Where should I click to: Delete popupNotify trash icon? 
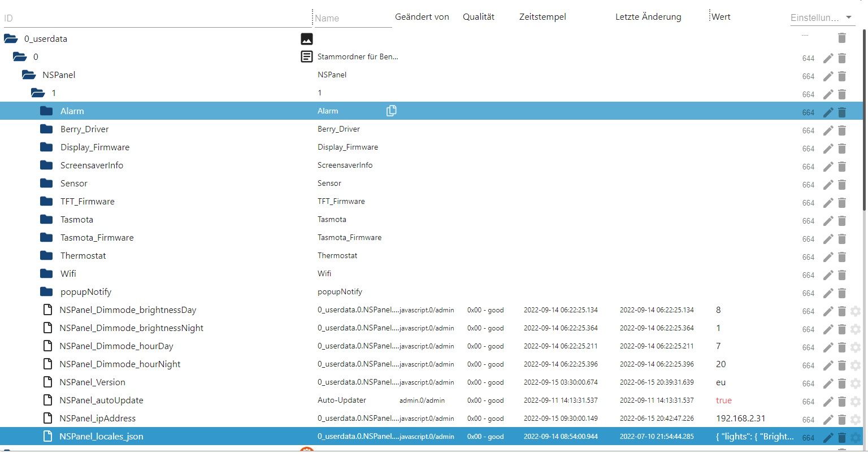842,293
